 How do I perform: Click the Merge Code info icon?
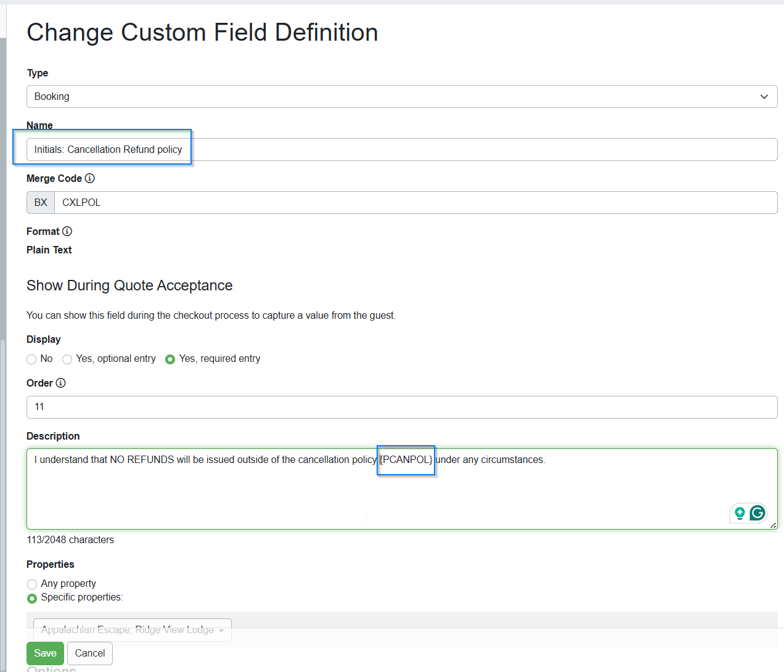click(x=90, y=178)
